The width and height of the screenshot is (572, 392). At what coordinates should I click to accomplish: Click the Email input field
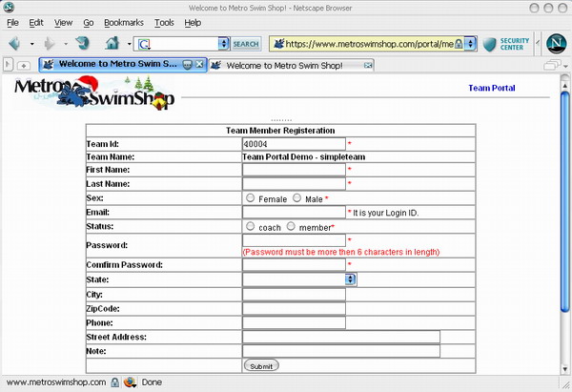pyautogui.click(x=294, y=212)
